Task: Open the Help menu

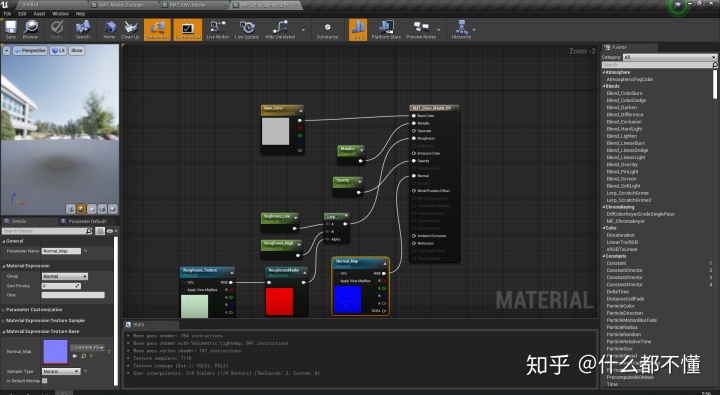Action: tap(80, 14)
